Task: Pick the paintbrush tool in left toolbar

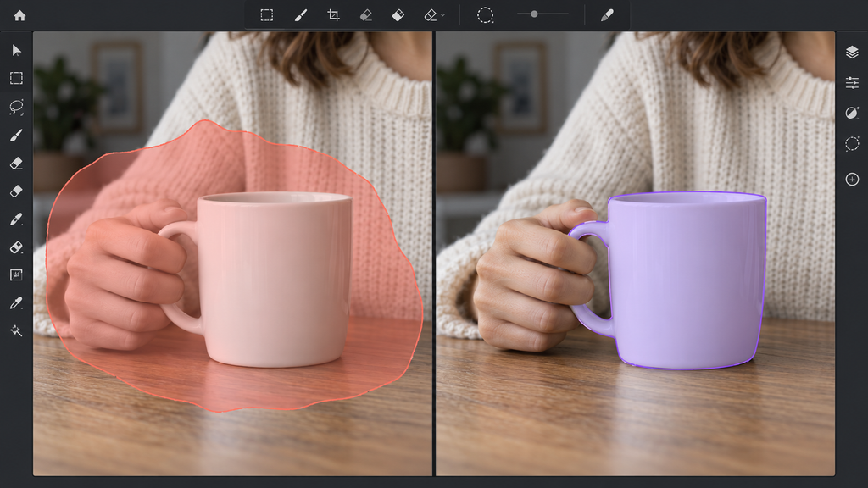Action: [x=16, y=135]
